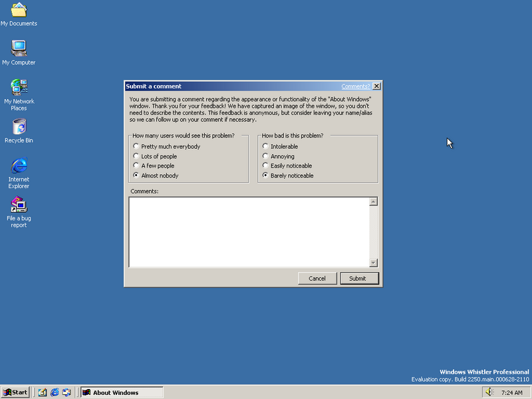Click the Comments? link in title bar
This screenshot has height=399, width=532.
coord(356,86)
